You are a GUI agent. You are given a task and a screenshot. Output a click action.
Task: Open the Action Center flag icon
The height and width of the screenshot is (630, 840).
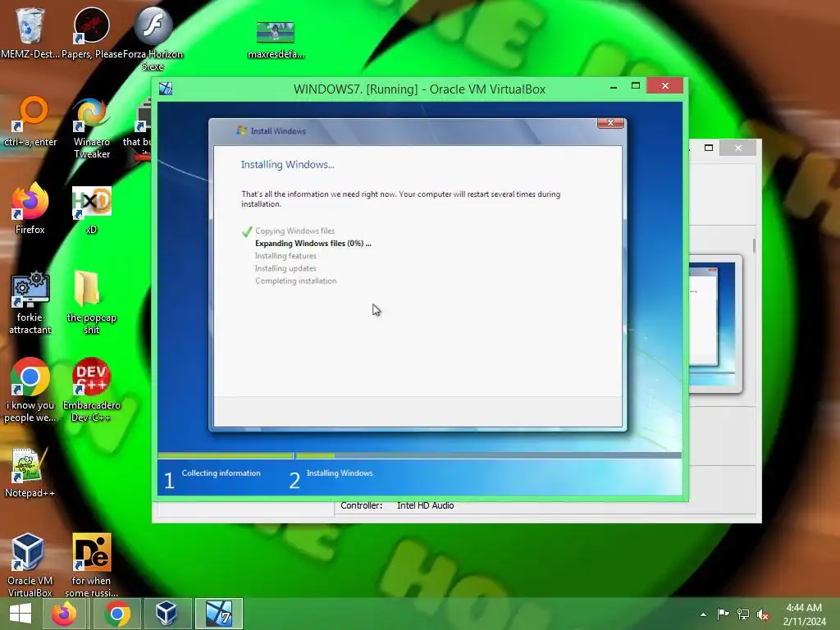coord(723,614)
